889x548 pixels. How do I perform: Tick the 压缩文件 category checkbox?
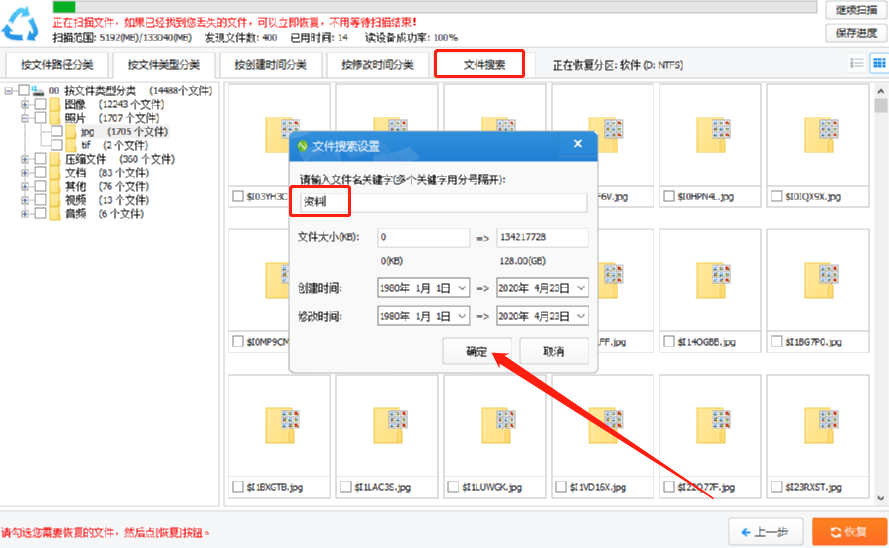coord(40,159)
